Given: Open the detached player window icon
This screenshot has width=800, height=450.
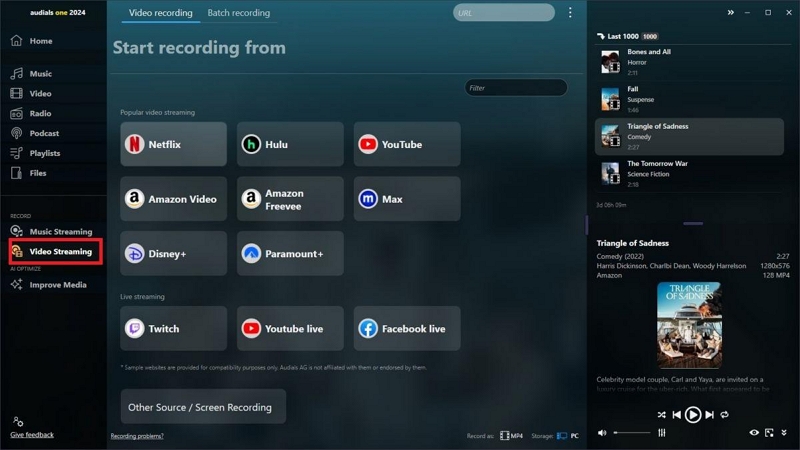Looking at the screenshot, I should click(x=769, y=433).
